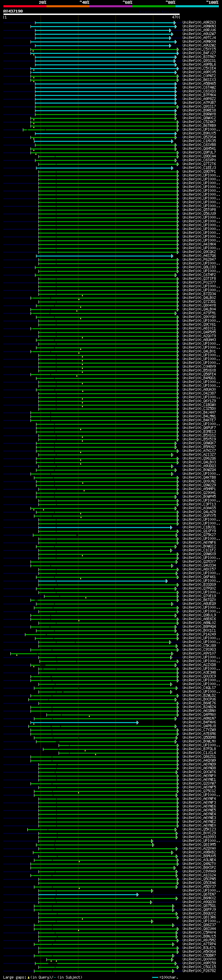222x980 pixels.
Task: Select hit UniRef100_C6THP2
Action: pos(199,275)
